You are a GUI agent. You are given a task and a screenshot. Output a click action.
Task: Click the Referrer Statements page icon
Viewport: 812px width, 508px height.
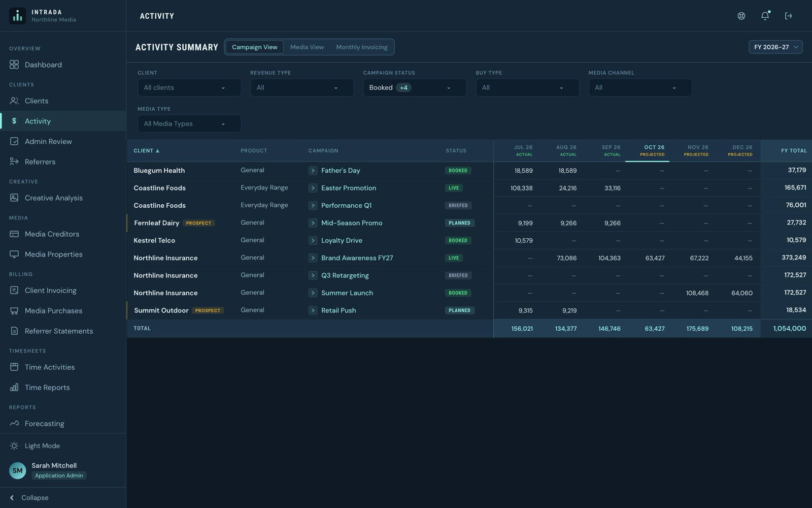coord(14,331)
